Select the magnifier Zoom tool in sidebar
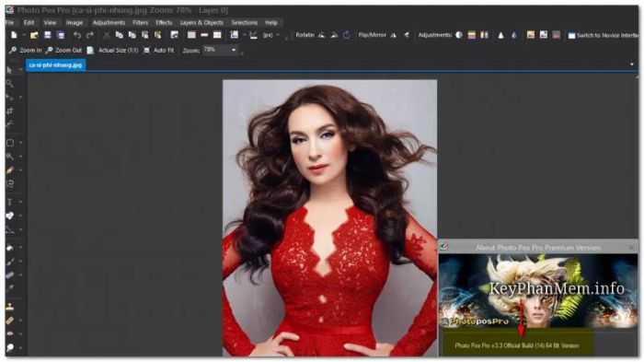Viewport: 644px width, 362px height. click(9, 84)
